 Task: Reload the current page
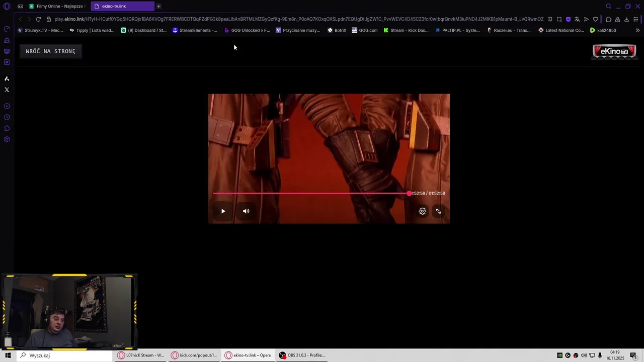coord(38,19)
